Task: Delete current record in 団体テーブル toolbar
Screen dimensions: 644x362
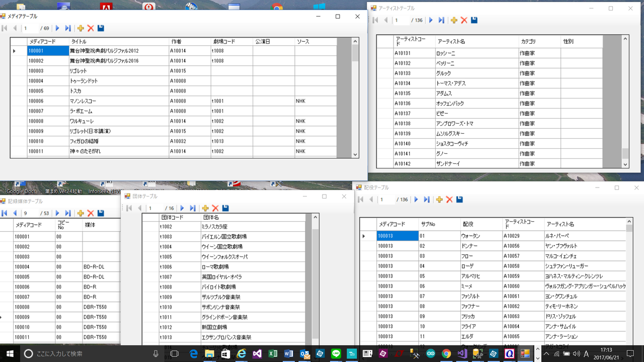Action: tap(215, 208)
